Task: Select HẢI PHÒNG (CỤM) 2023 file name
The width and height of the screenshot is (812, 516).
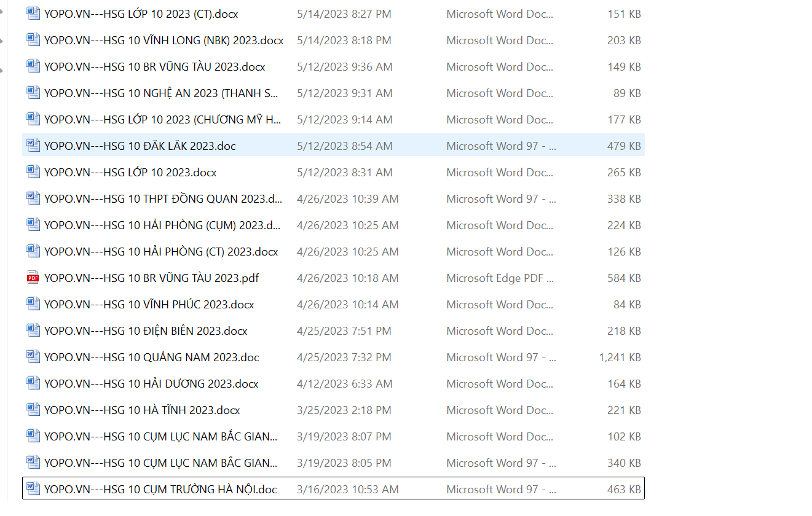Action: click(x=162, y=225)
